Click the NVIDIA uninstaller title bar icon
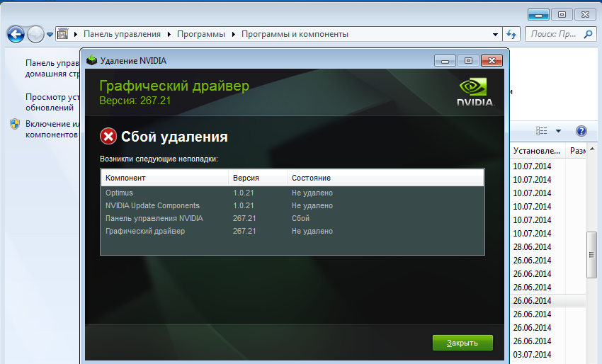 92,60
